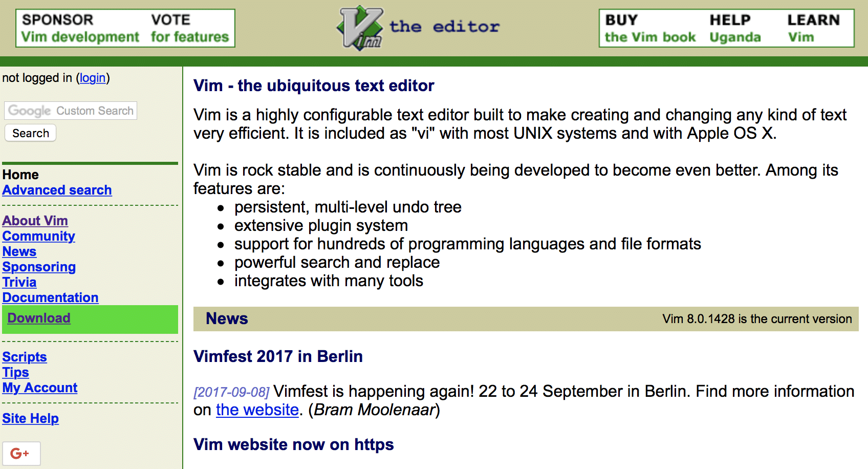Viewport: 868px width, 469px height.
Task: Click the [2017-09-08] date text
Action: pos(231,392)
